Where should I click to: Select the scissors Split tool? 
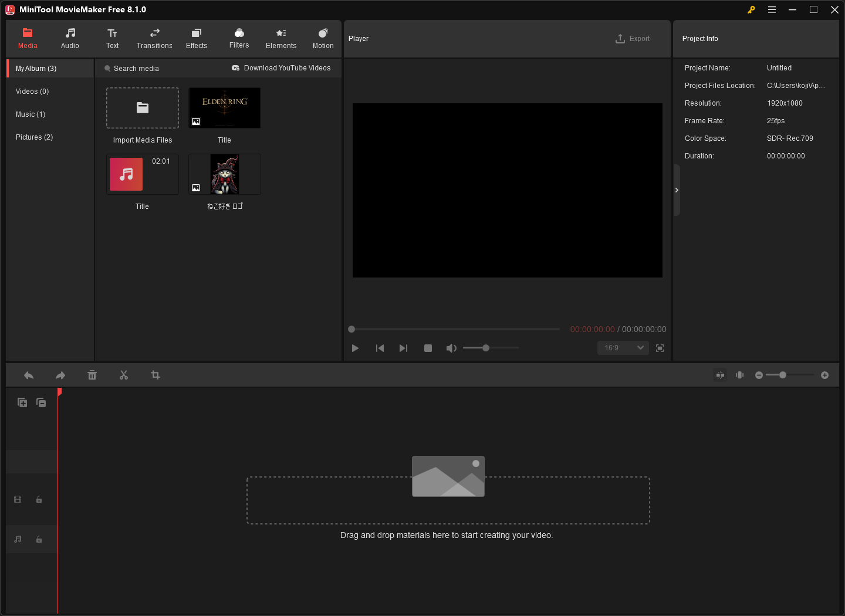click(124, 375)
